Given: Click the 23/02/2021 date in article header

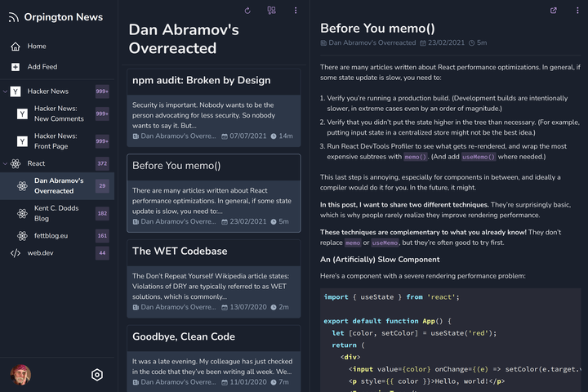Looking at the screenshot, I should point(442,42).
